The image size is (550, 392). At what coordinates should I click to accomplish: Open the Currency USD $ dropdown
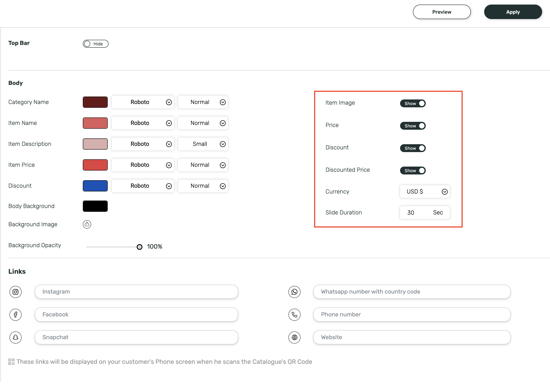pos(425,192)
